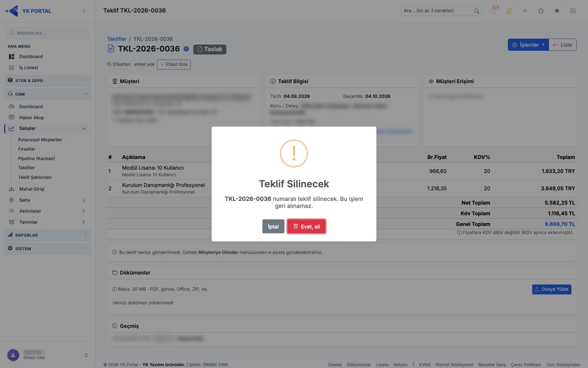The width and height of the screenshot is (588, 368).
Task: Toggle the muted bell icon
Action: pyautogui.click(x=509, y=11)
